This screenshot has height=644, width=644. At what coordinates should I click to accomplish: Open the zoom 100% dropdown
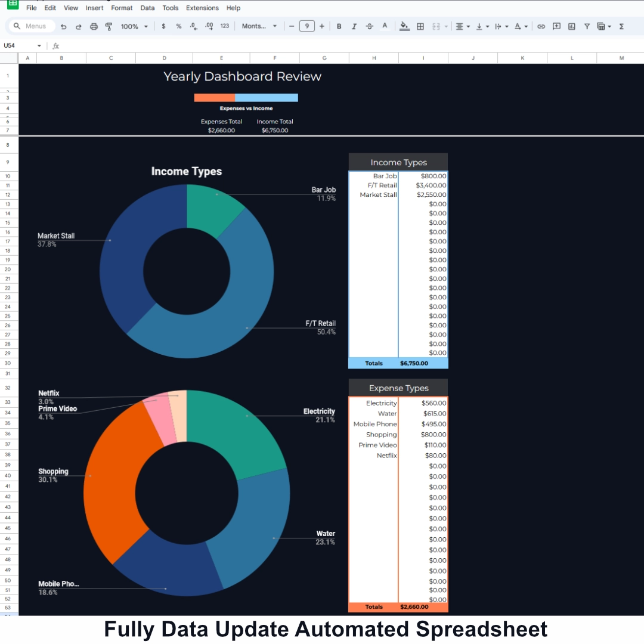(134, 26)
